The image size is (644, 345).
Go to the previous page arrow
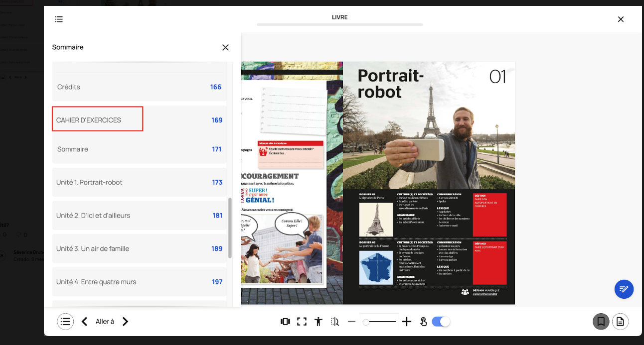[85, 322]
